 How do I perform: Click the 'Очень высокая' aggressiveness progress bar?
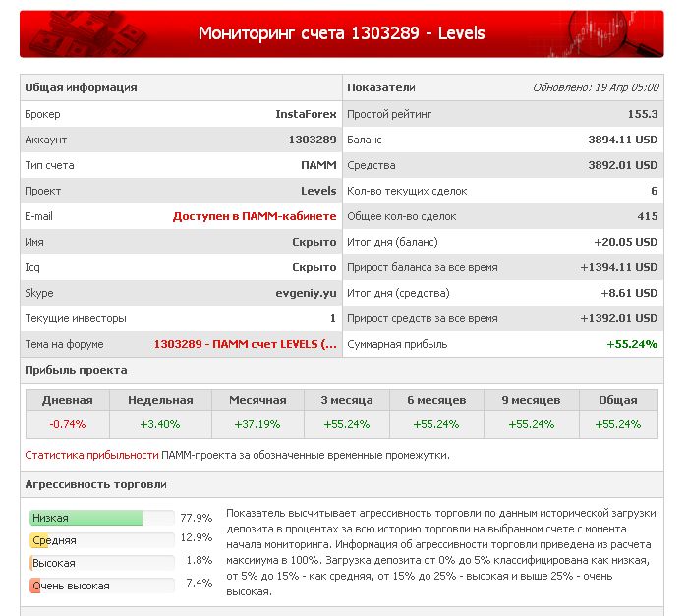(102, 586)
